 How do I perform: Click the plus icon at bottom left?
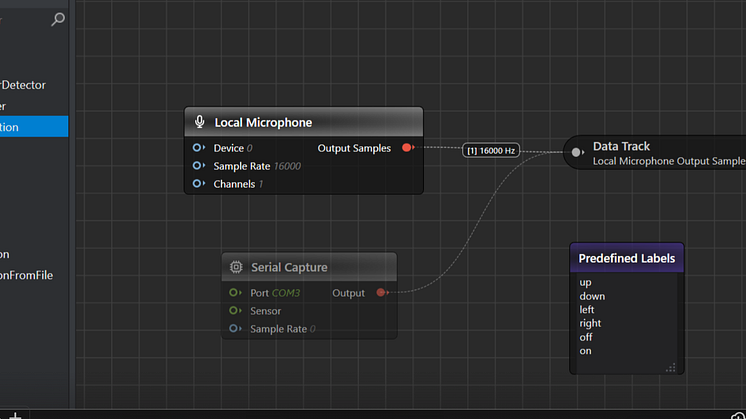click(x=15, y=416)
